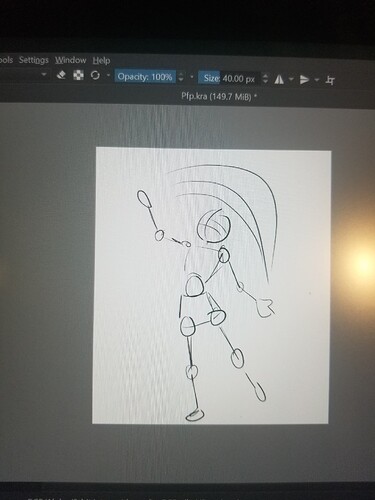This screenshot has width=375, height=500.
Task: Select the Pfp.kra document tab
Action: point(220,97)
